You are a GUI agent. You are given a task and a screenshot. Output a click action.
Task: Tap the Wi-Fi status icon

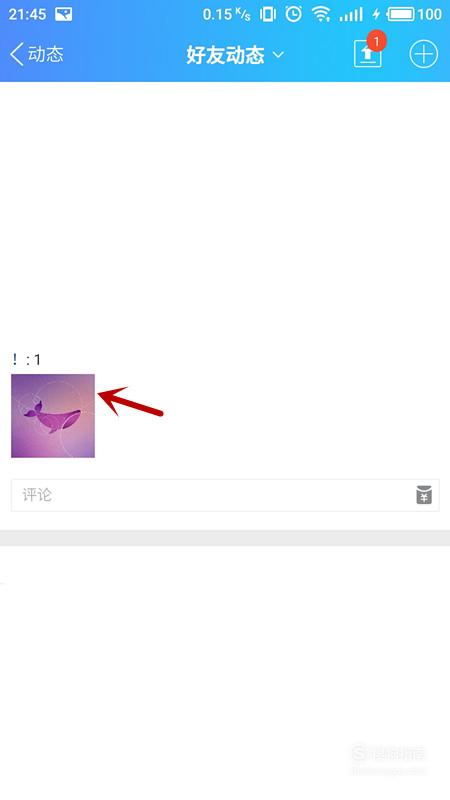click(321, 14)
